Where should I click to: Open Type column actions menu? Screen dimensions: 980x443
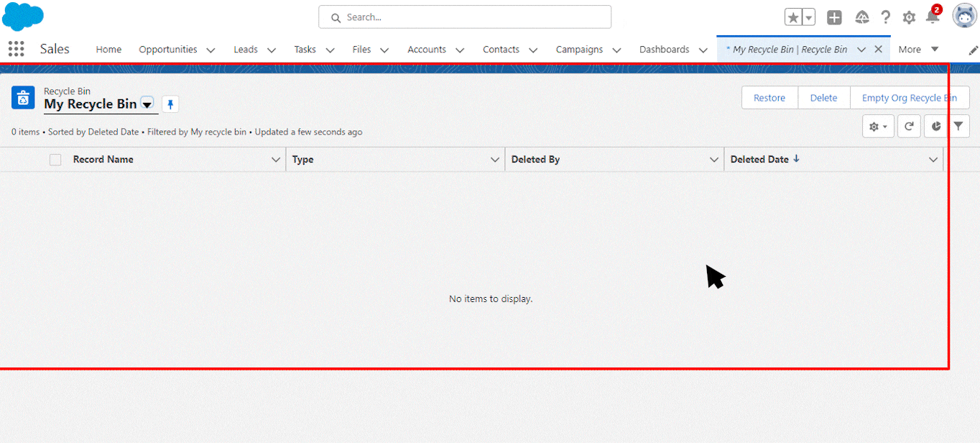[495, 160]
